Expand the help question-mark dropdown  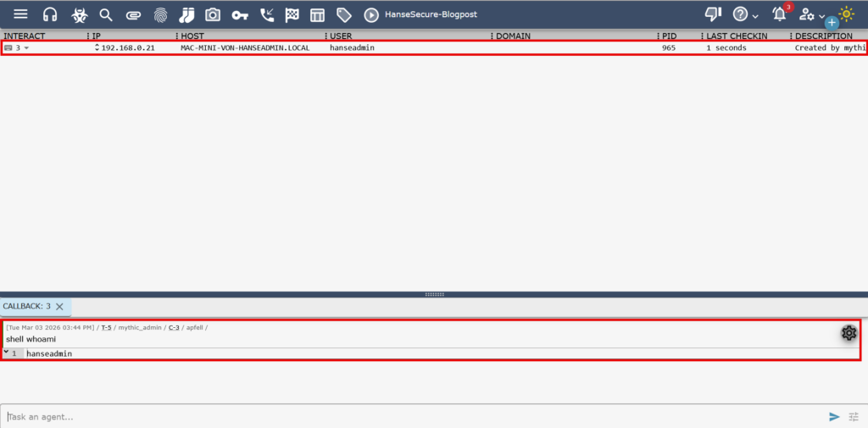(x=745, y=14)
